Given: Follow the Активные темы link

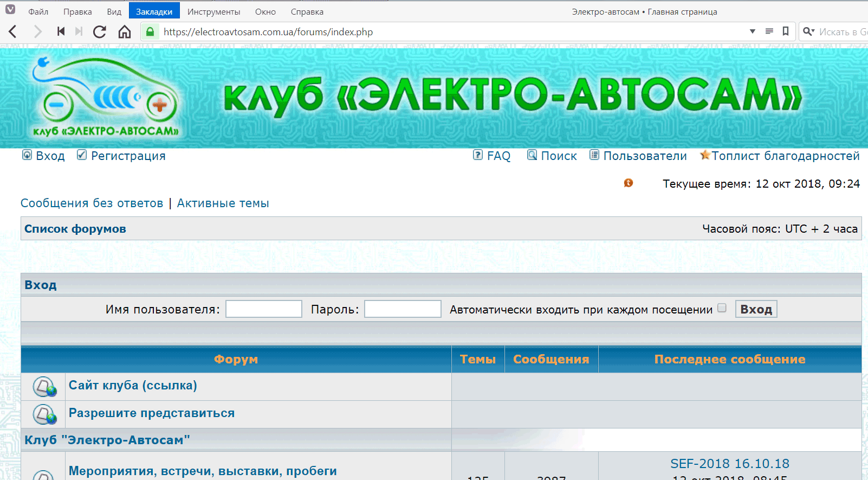Looking at the screenshot, I should click(223, 203).
